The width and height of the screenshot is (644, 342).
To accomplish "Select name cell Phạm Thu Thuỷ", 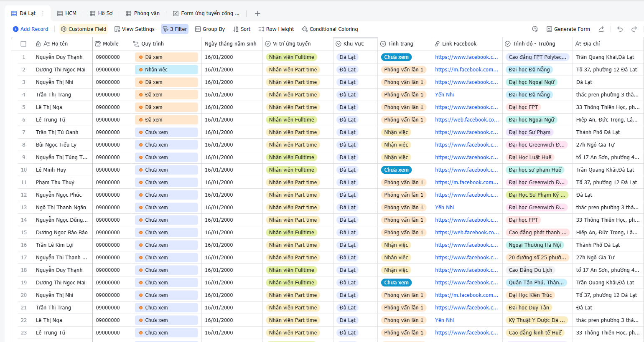I will click(x=55, y=182).
